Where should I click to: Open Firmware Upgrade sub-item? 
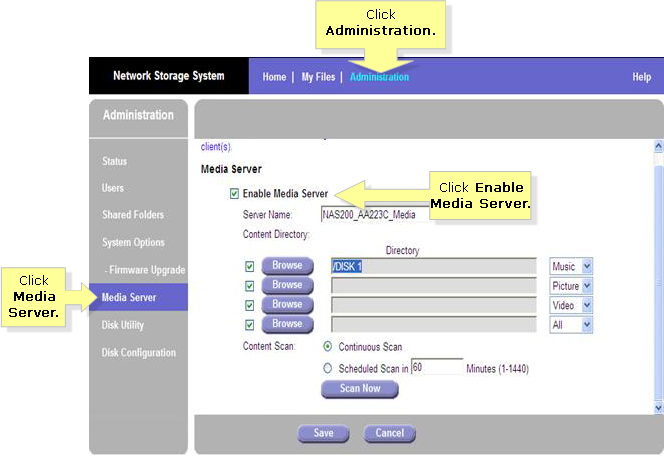pos(145,270)
